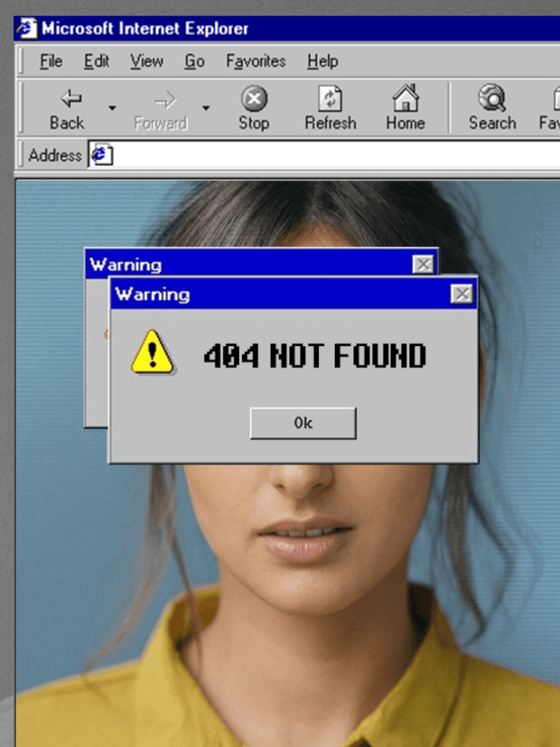Click the Microsoft Internet Explorer title text
560x747 pixels.
pyautogui.click(x=145, y=28)
